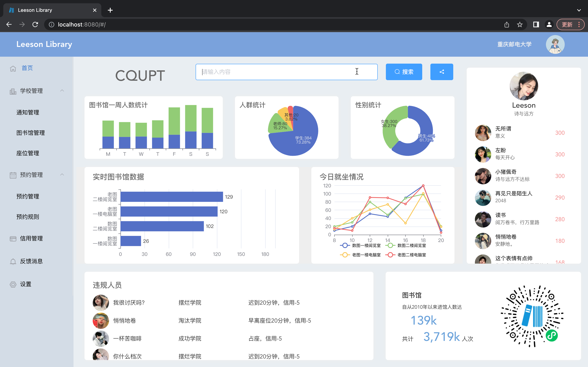Screen dimensions: 588x367
Task: Open 设置 using the gear icon
Action: pos(13,284)
